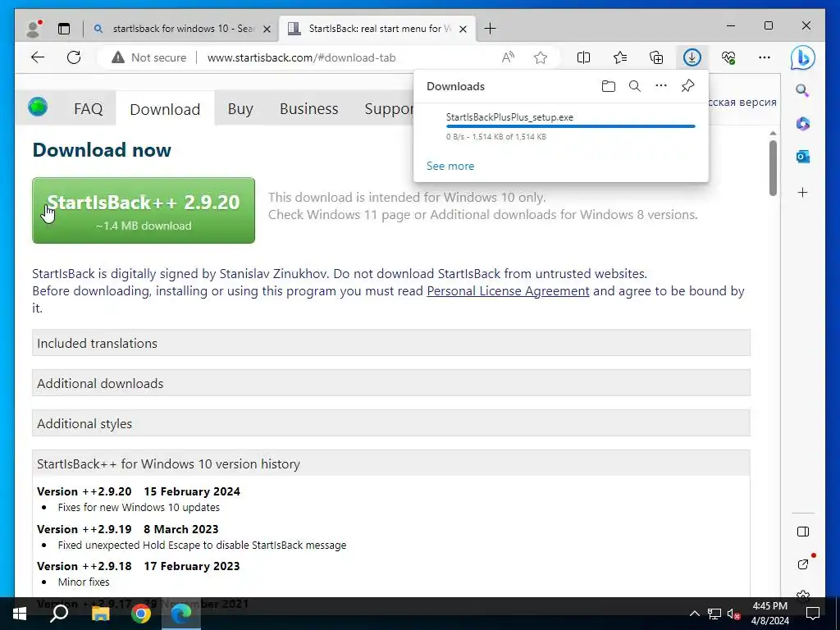
Task: Open the FAQ page tab
Action: pyautogui.click(x=89, y=109)
